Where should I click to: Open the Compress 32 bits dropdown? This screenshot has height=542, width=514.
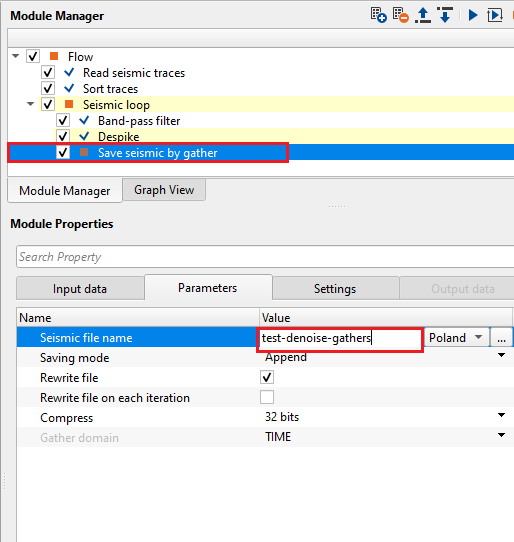pos(385,417)
